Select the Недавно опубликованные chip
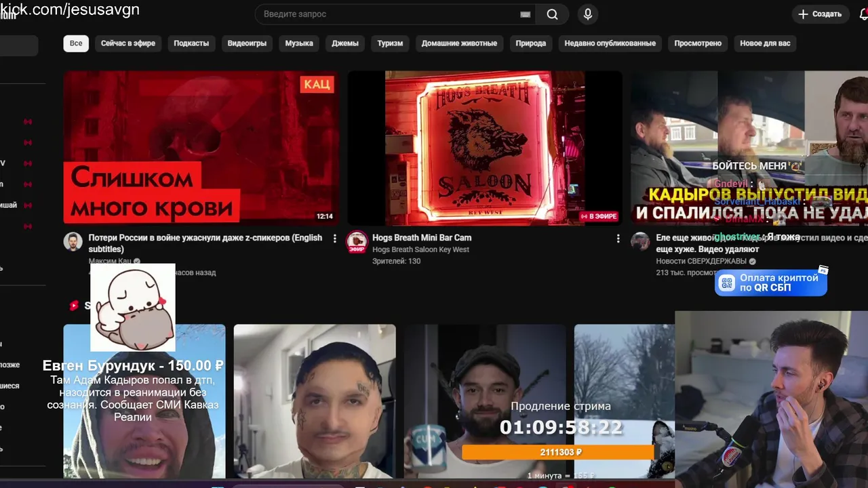Image resolution: width=868 pixels, height=488 pixels. (610, 43)
